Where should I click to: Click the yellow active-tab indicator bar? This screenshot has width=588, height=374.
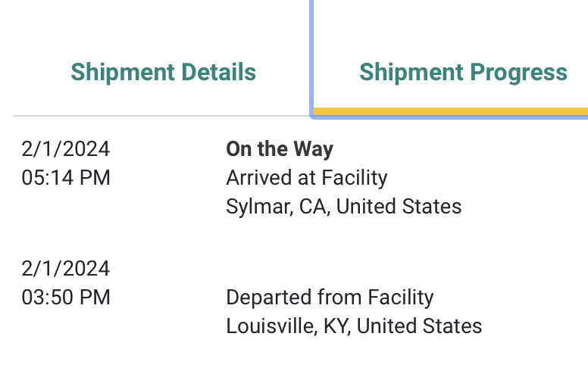tap(450, 112)
